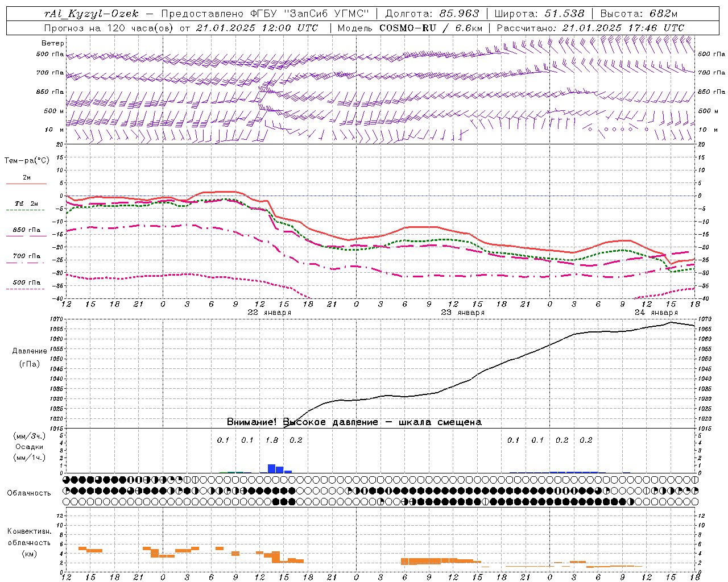Click the 22 января date label
The width and height of the screenshot is (728, 582).
(x=269, y=313)
